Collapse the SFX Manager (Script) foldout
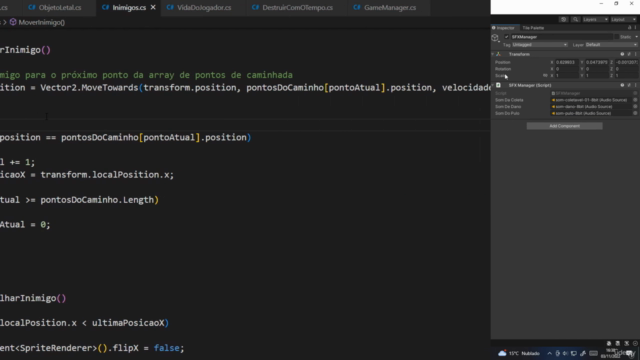Screen dimensions: 640x360 pos(493,85)
